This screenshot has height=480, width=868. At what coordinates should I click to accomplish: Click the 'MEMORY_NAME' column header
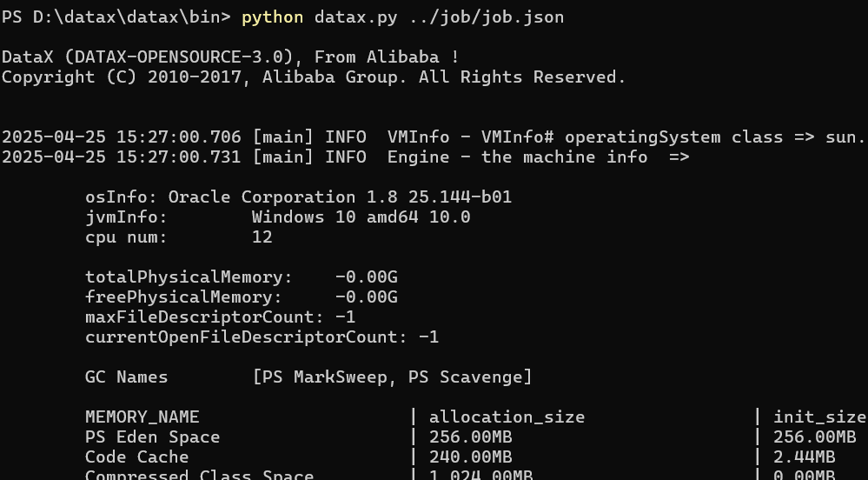tap(142, 417)
